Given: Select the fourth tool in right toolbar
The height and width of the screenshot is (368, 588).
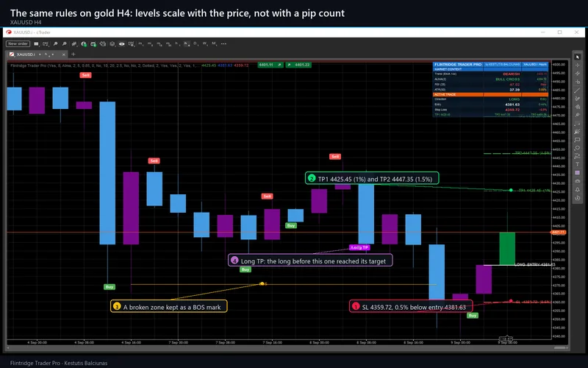Looking at the screenshot, I should click(578, 82).
